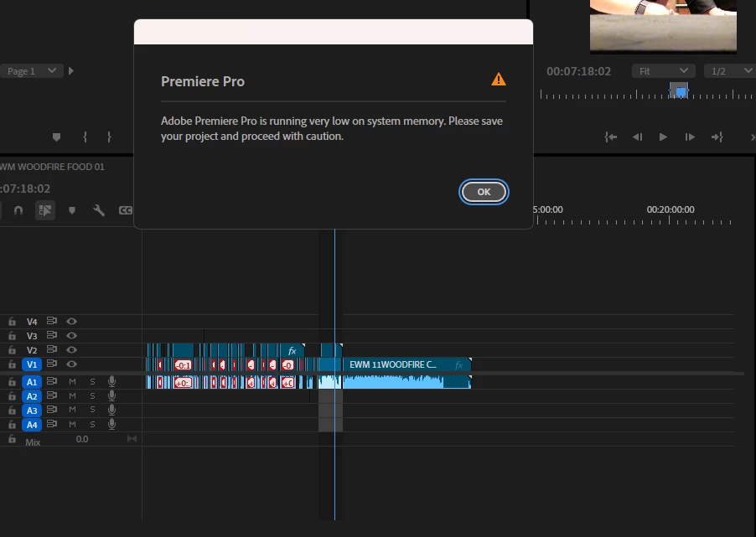The height and width of the screenshot is (537, 756).
Task: Target the A4 track button
Action: (x=31, y=425)
